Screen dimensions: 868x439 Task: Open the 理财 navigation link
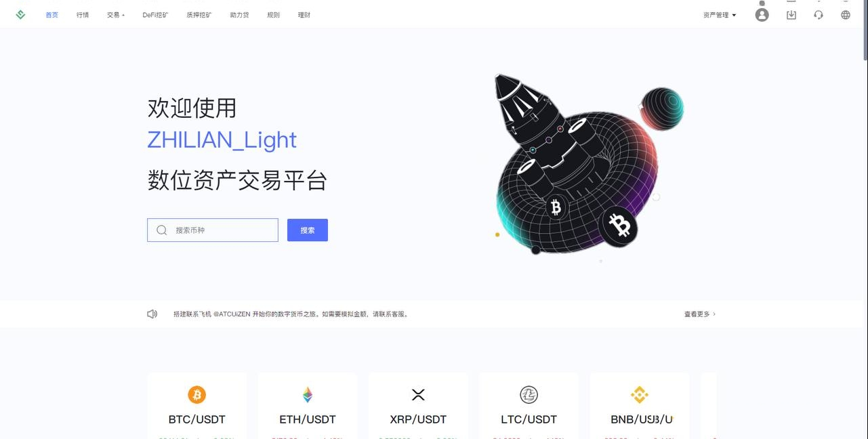tap(304, 15)
